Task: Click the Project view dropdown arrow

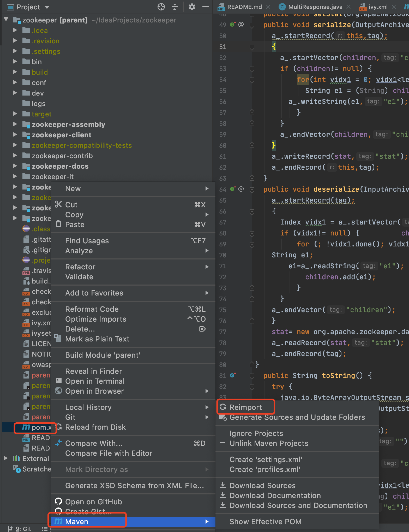Action: 47,7
